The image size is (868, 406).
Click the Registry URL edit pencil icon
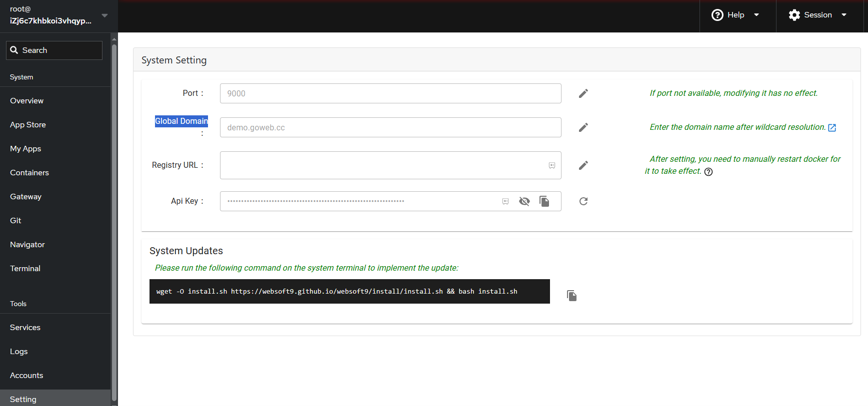tap(583, 165)
